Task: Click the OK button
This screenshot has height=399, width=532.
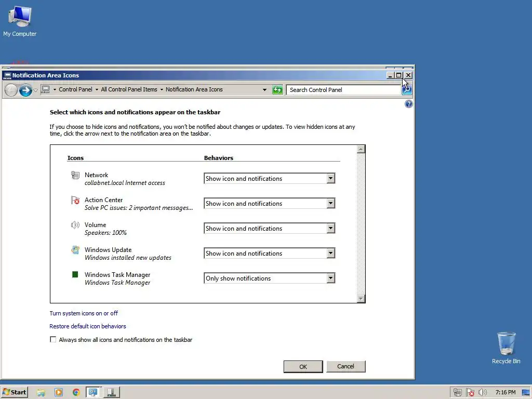Action: pyautogui.click(x=303, y=366)
